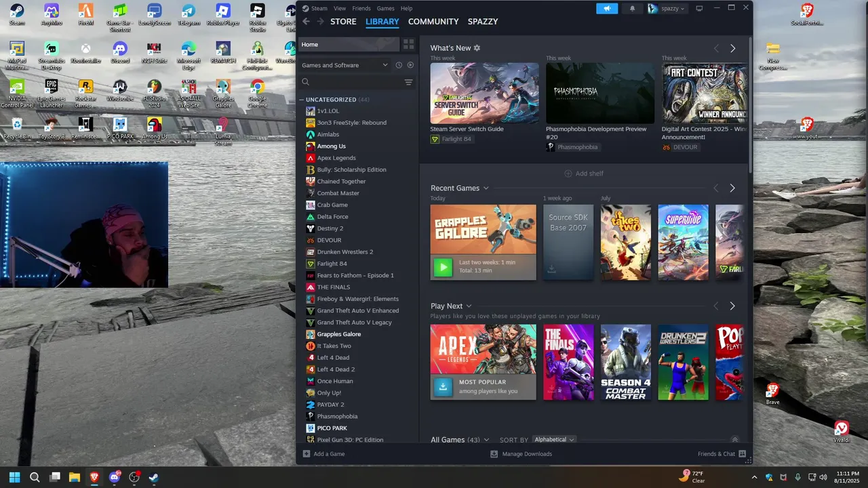868x488 pixels.
Task: Select the Google Chrome desktop shortcut
Action: coord(257,94)
